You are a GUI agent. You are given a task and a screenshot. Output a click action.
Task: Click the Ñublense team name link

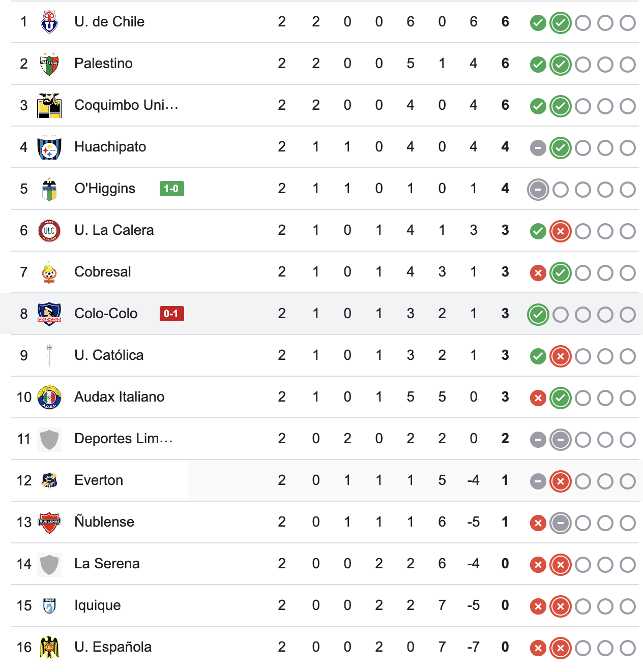coord(104,522)
